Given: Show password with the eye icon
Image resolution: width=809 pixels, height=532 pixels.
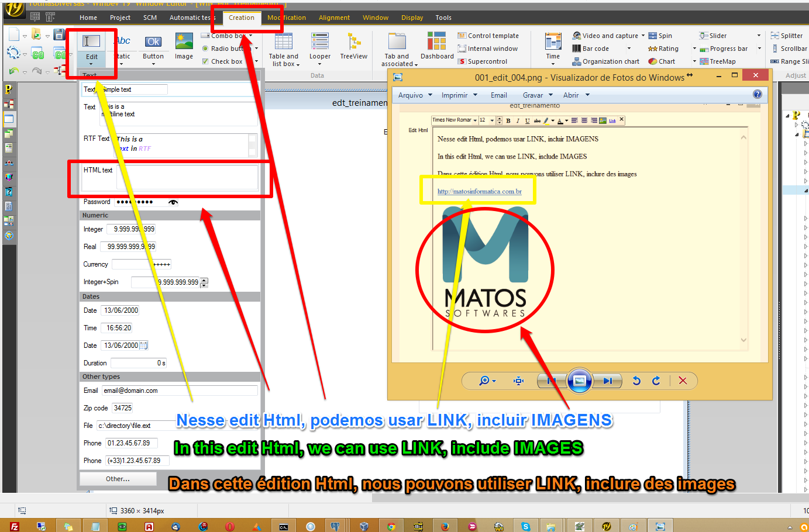Looking at the screenshot, I should (173, 202).
